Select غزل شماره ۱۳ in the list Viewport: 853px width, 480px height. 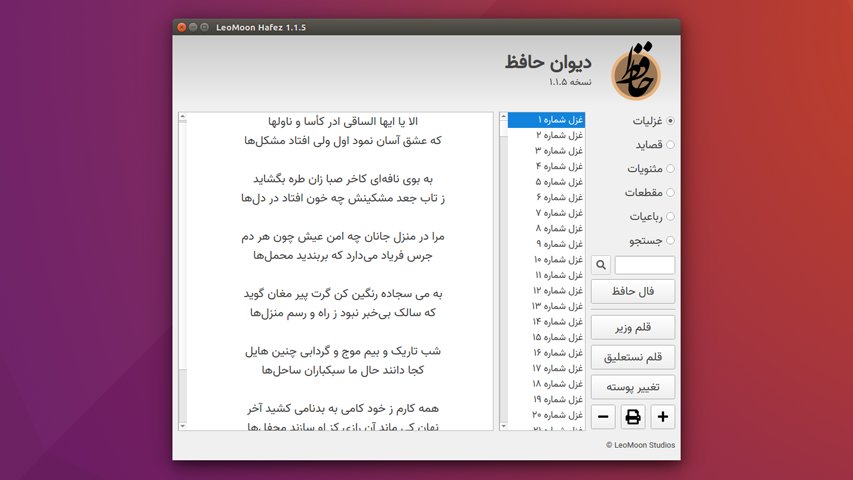546,306
